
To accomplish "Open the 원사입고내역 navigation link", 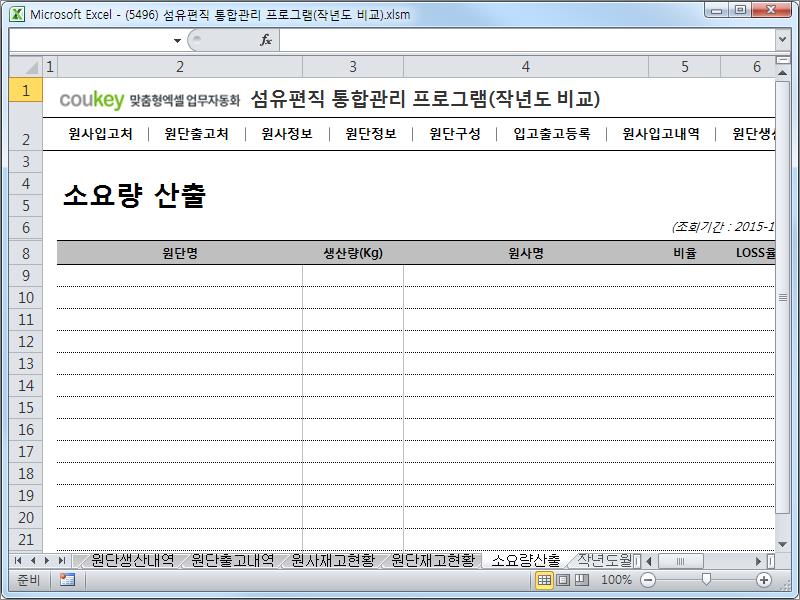I will point(661,134).
